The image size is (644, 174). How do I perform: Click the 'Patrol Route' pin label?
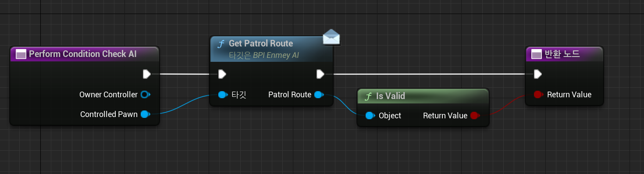click(290, 94)
